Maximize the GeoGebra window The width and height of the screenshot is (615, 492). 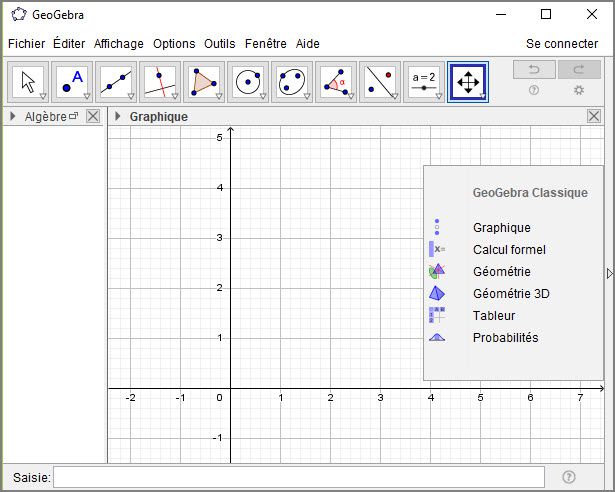tap(546, 15)
